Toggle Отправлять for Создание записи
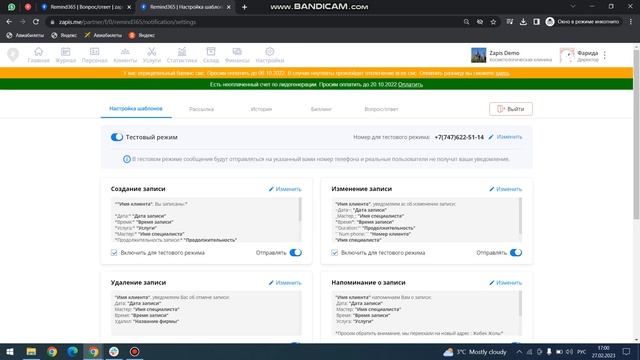The image size is (640, 360). click(296, 253)
